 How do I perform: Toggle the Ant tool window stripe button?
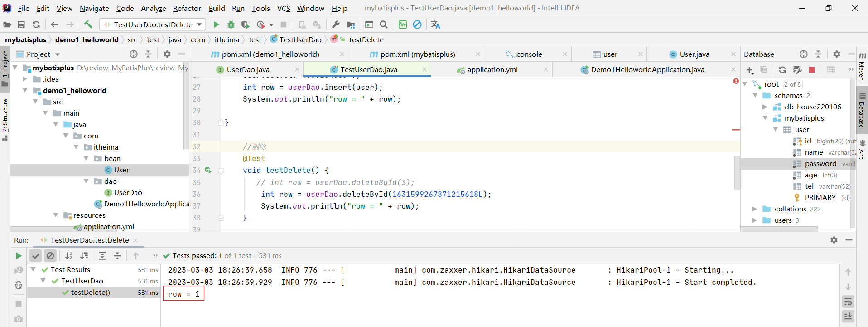[862, 150]
